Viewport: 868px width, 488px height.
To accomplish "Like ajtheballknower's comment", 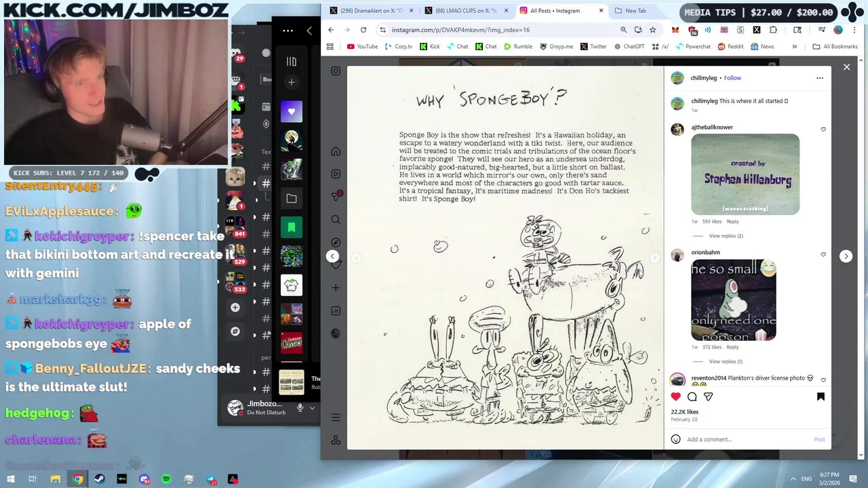I will coord(823,129).
